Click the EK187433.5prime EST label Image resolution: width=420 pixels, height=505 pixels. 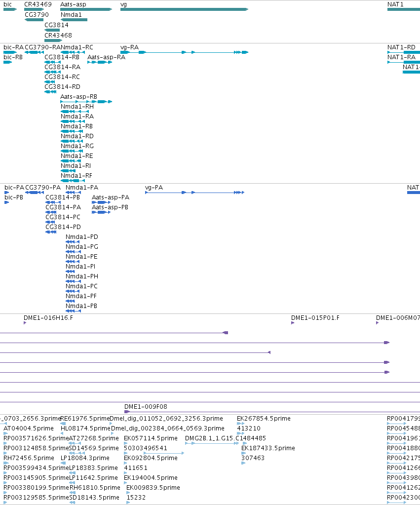[x=268, y=448]
